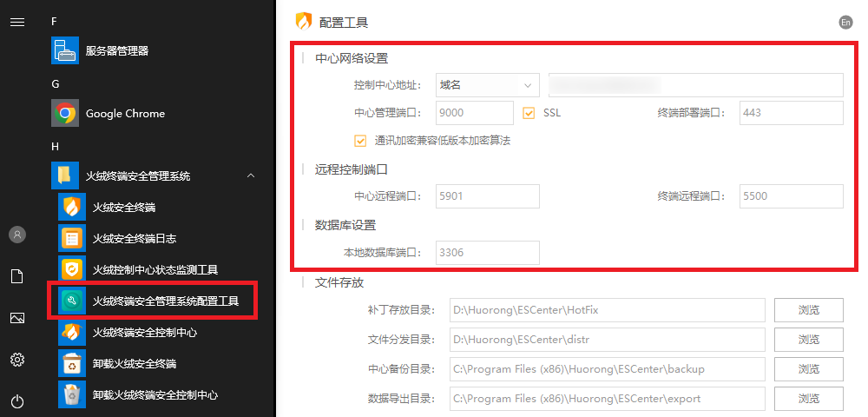This screenshot has height=417, width=868.
Task: Click 浏览 for 补丁存放目录
Action: click(808, 310)
